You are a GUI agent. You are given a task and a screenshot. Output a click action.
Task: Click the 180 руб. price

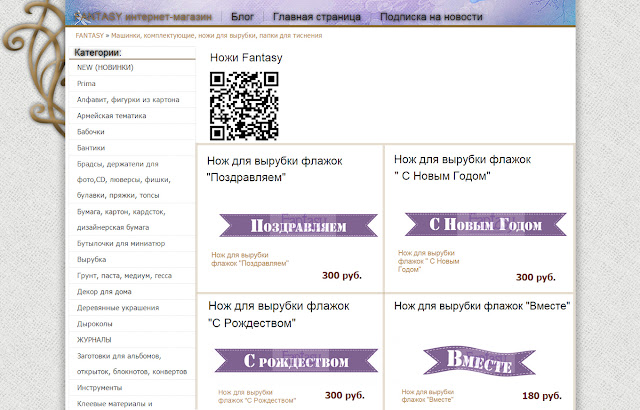click(x=542, y=396)
